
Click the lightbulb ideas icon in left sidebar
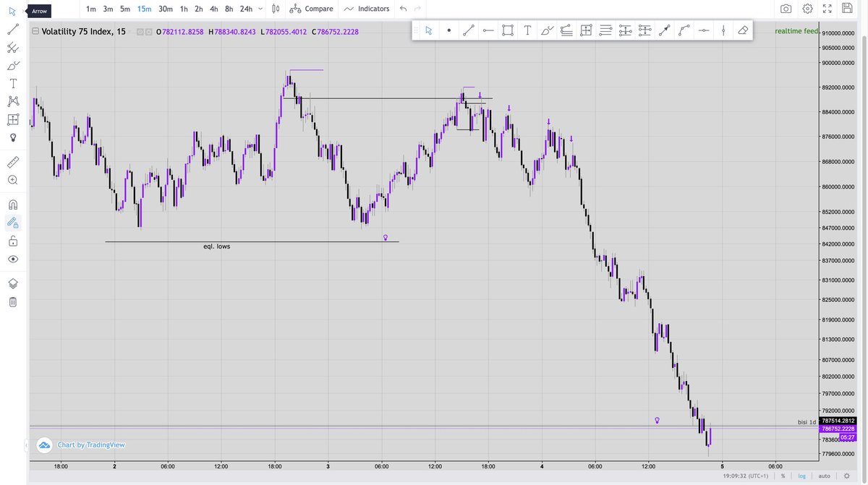[x=12, y=137]
